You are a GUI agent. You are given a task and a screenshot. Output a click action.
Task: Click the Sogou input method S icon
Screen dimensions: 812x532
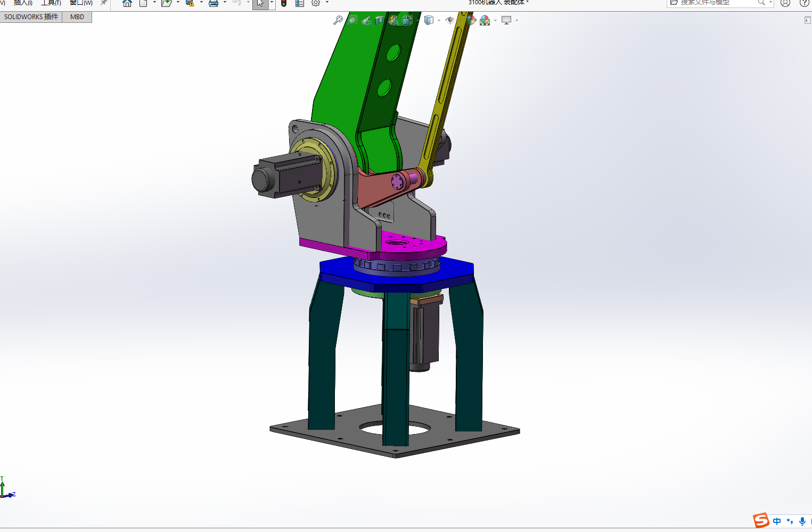761,520
